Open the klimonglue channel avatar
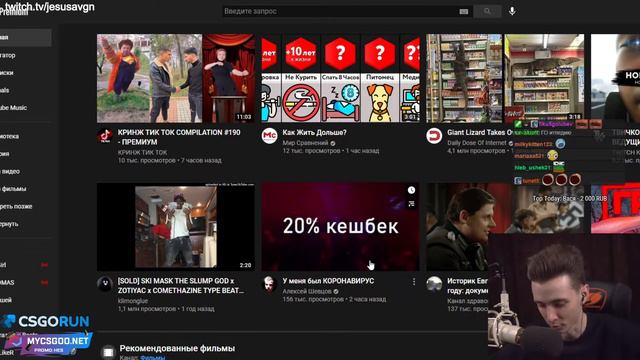Image resolution: width=640 pixels, height=360 pixels. point(105,284)
